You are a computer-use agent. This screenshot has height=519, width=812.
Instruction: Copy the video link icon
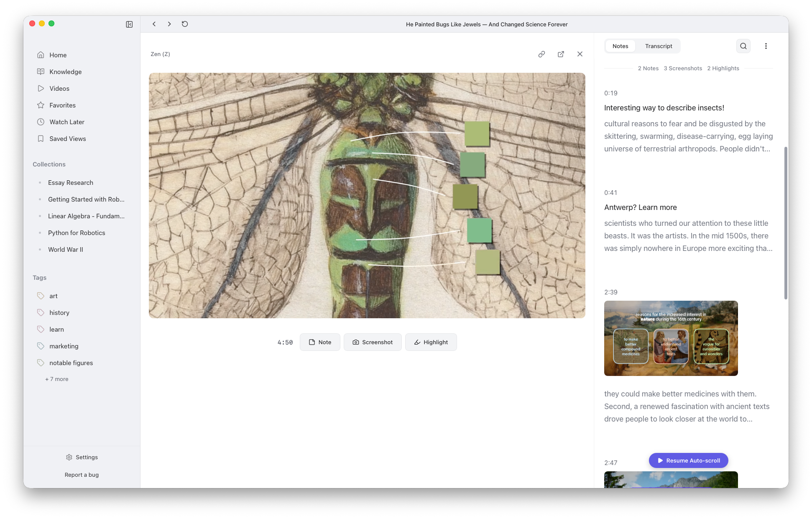[541, 54]
